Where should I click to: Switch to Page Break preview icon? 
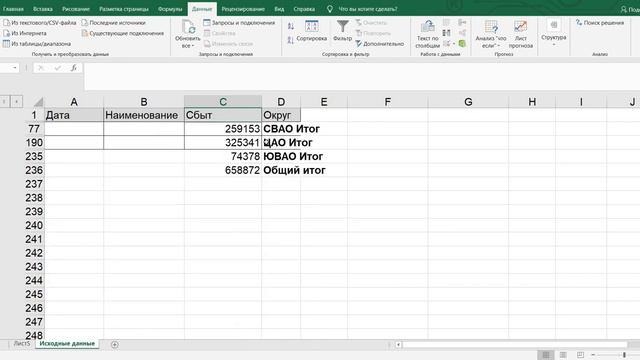580,355
